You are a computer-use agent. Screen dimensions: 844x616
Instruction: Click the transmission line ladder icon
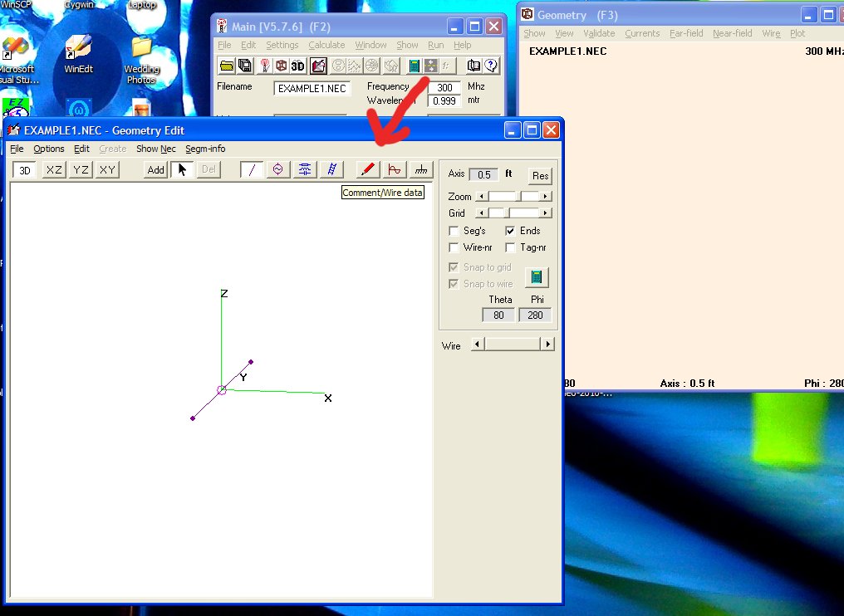click(x=331, y=169)
